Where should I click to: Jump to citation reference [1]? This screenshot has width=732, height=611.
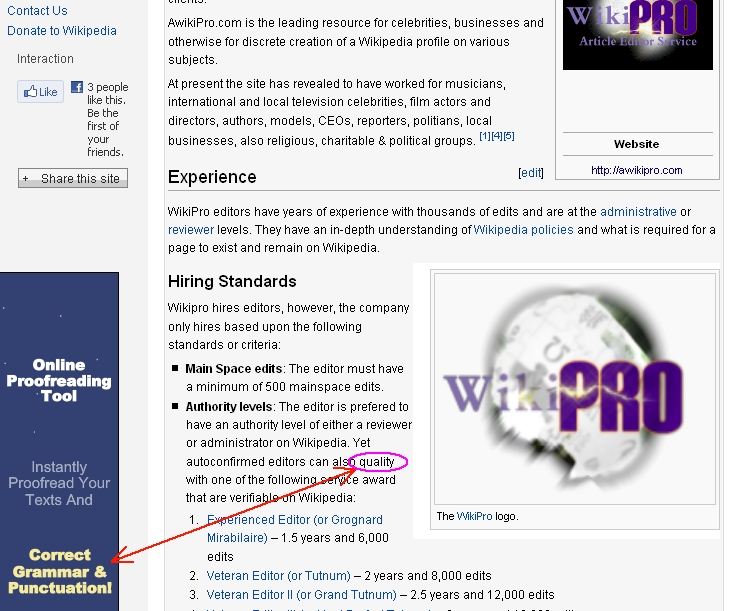(485, 136)
